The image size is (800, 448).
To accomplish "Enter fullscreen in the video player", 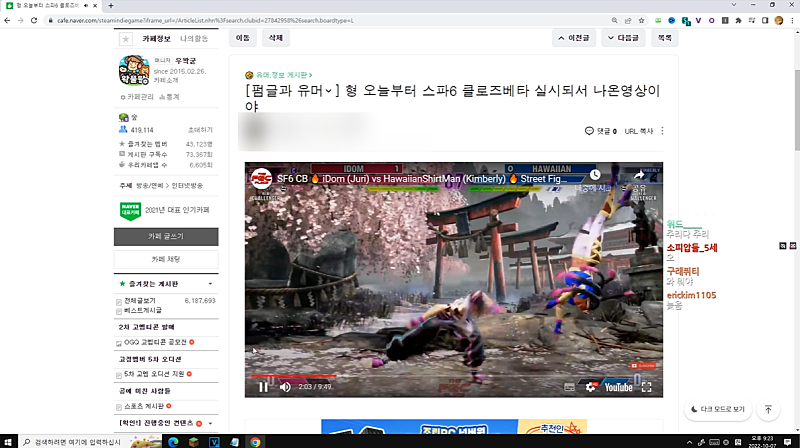I will pyautogui.click(x=646, y=387).
